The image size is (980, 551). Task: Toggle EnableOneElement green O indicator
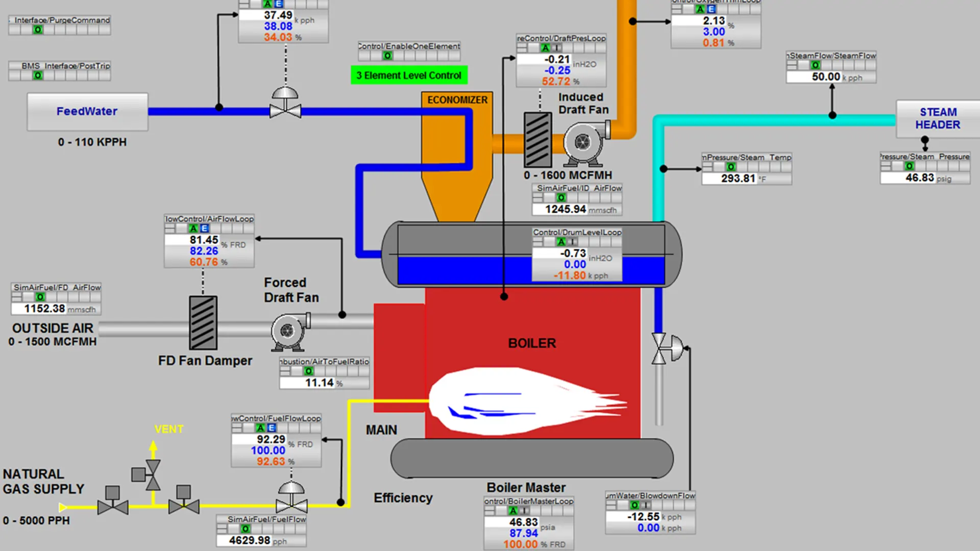(x=387, y=56)
